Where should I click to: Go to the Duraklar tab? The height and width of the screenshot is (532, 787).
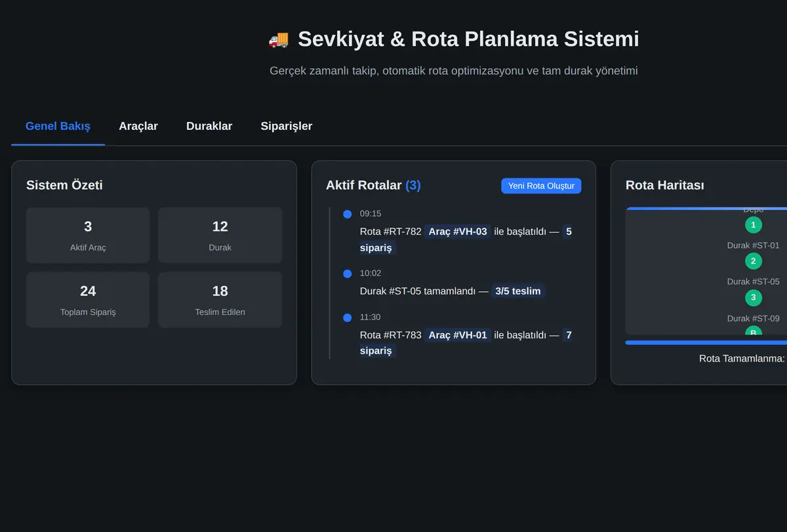(x=209, y=126)
